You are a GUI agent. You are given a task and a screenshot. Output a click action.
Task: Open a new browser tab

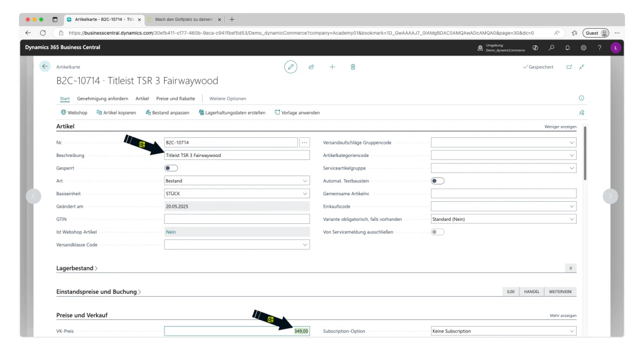tap(232, 19)
